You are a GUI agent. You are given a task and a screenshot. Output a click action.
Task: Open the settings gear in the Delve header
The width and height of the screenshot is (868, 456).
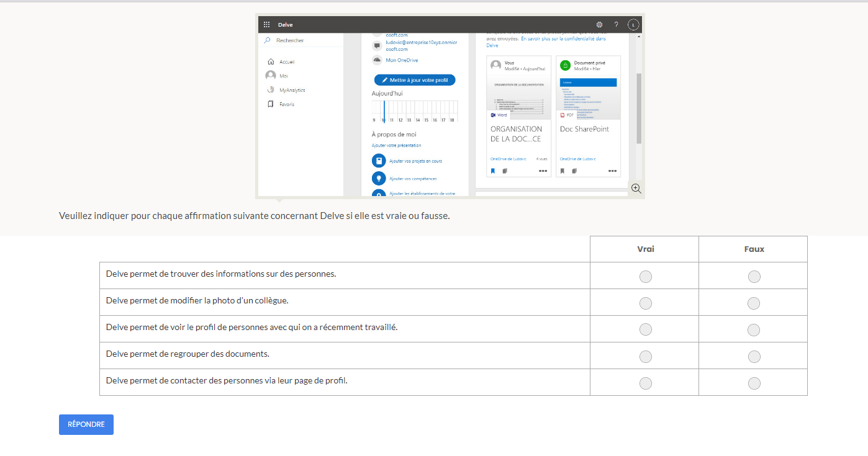click(x=599, y=25)
